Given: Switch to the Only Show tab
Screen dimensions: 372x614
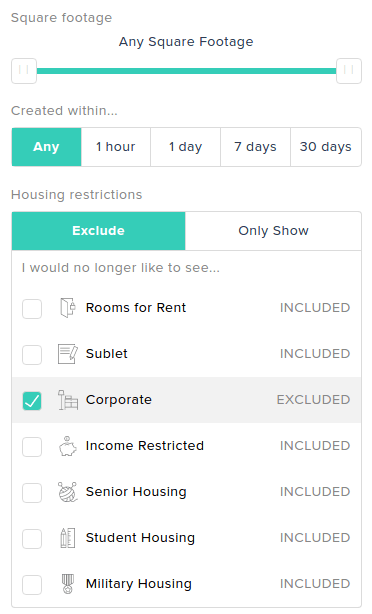Looking at the screenshot, I should [x=273, y=231].
